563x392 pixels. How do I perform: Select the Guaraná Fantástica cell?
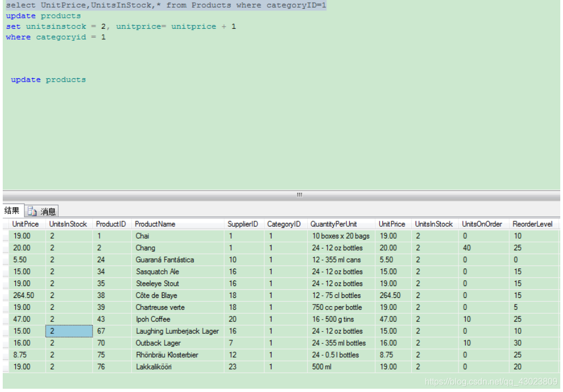click(178, 259)
